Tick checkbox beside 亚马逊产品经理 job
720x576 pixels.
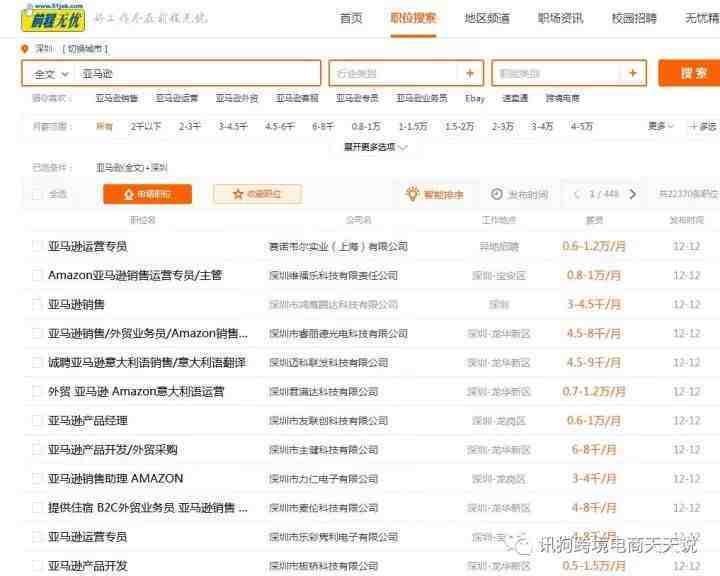tap(37, 420)
